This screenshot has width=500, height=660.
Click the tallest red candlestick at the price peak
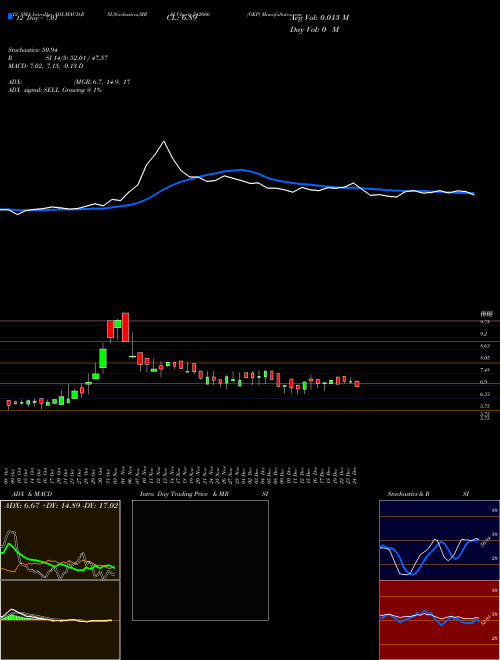tap(125, 327)
